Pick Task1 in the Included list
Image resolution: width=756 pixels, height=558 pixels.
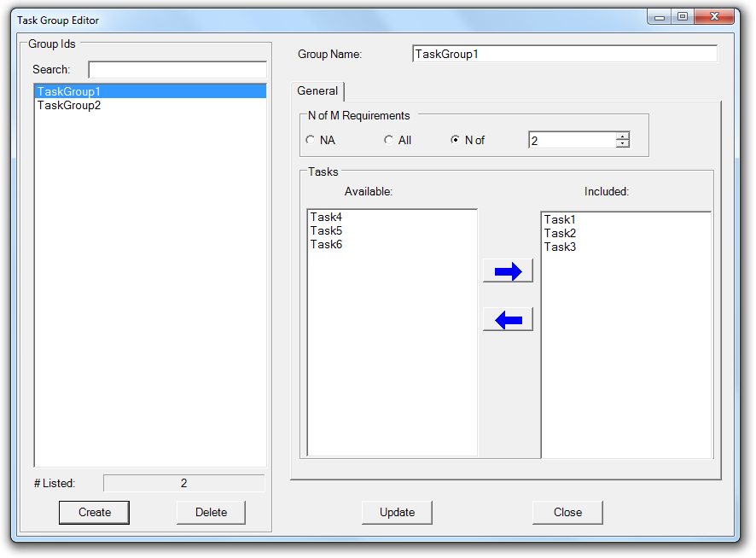click(x=560, y=219)
